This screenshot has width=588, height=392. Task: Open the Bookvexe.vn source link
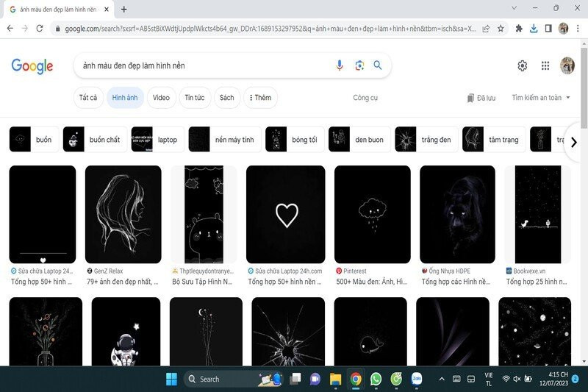click(x=526, y=271)
